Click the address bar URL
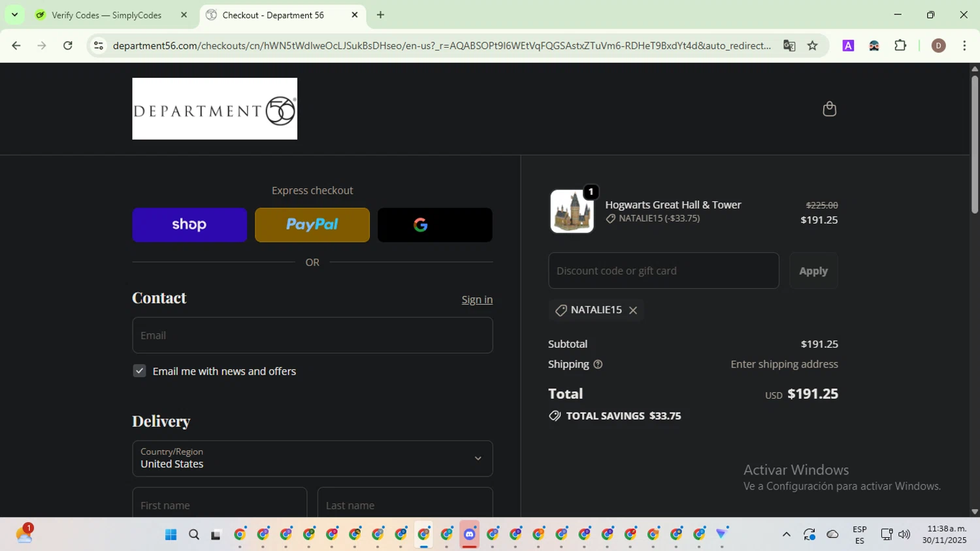Viewport: 980px width, 551px height. (x=442, y=46)
